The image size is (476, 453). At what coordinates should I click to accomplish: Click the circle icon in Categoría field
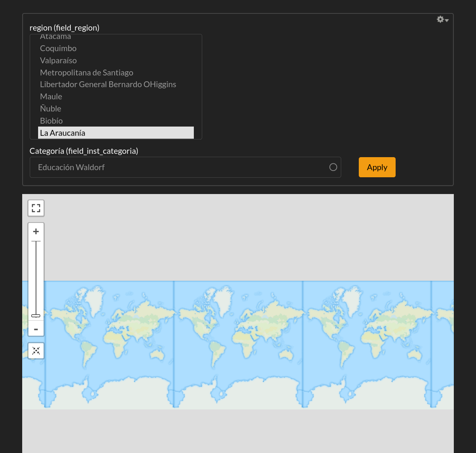tap(333, 167)
